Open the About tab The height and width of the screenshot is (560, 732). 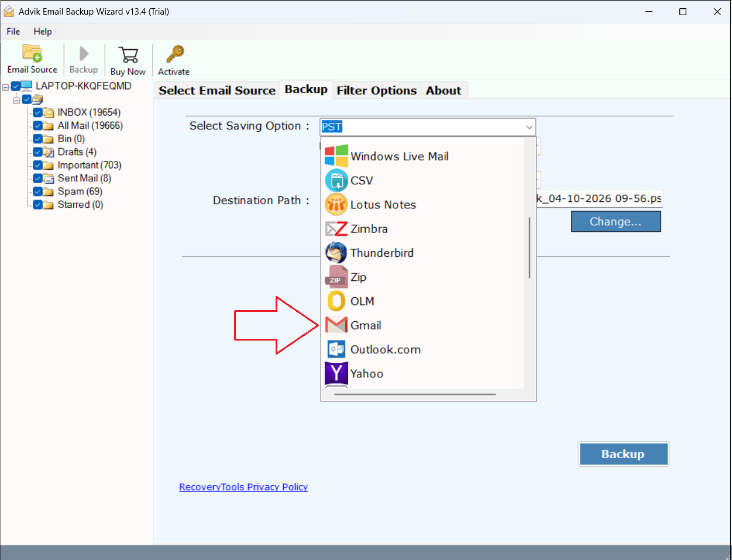[444, 90]
